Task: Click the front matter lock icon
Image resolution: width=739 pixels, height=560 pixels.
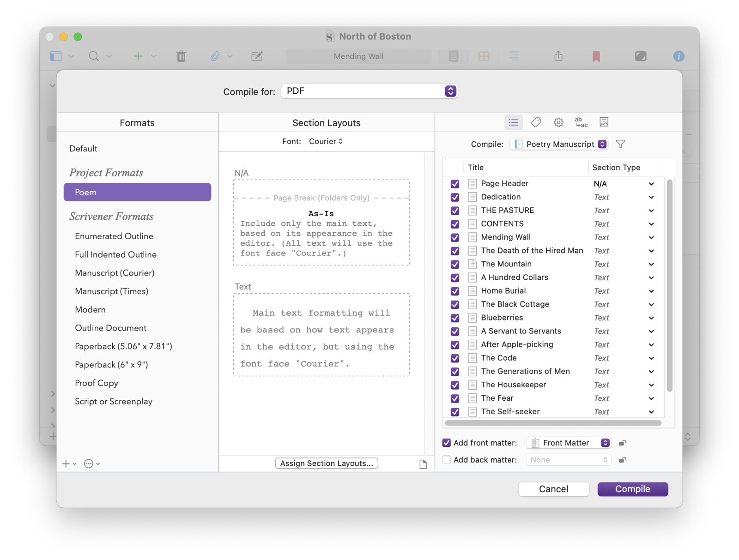Action: (x=622, y=443)
